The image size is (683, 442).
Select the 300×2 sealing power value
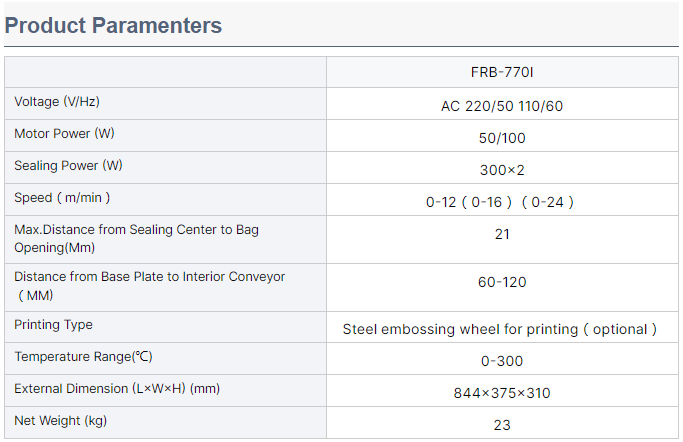click(502, 169)
